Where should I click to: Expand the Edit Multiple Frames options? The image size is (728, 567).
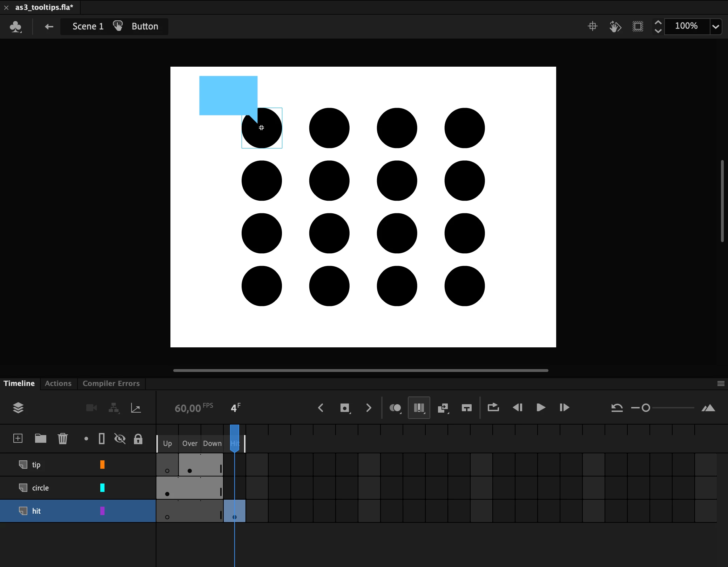(x=425, y=413)
